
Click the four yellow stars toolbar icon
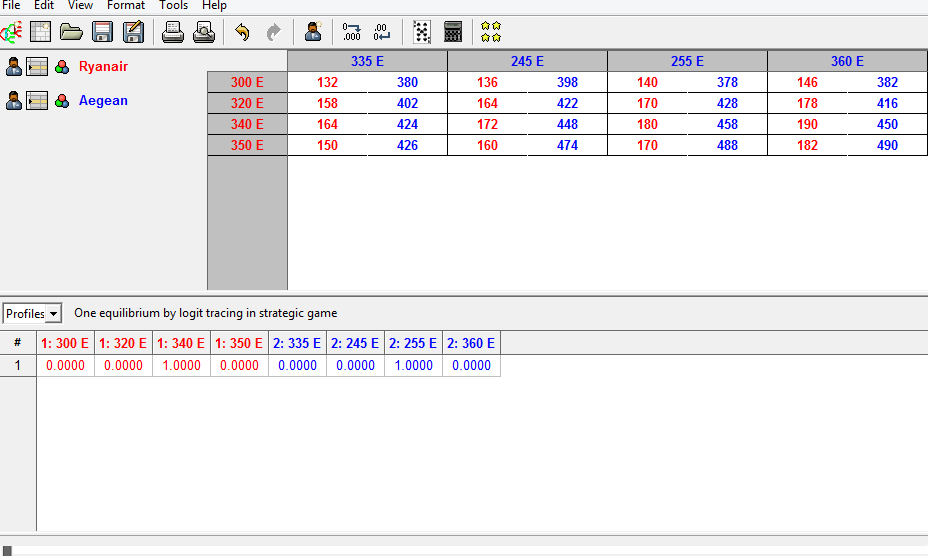pos(491,32)
